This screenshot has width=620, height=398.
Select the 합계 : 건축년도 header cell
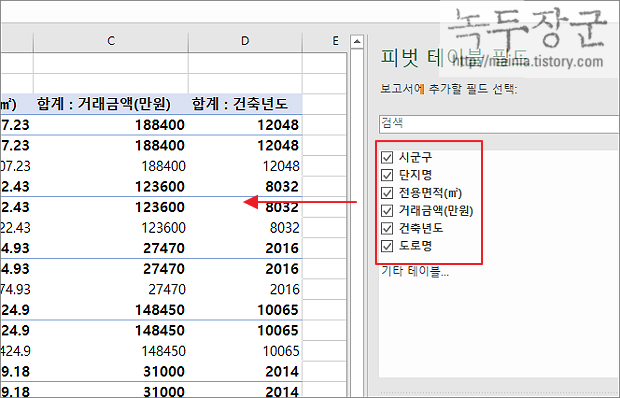click(245, 104)
